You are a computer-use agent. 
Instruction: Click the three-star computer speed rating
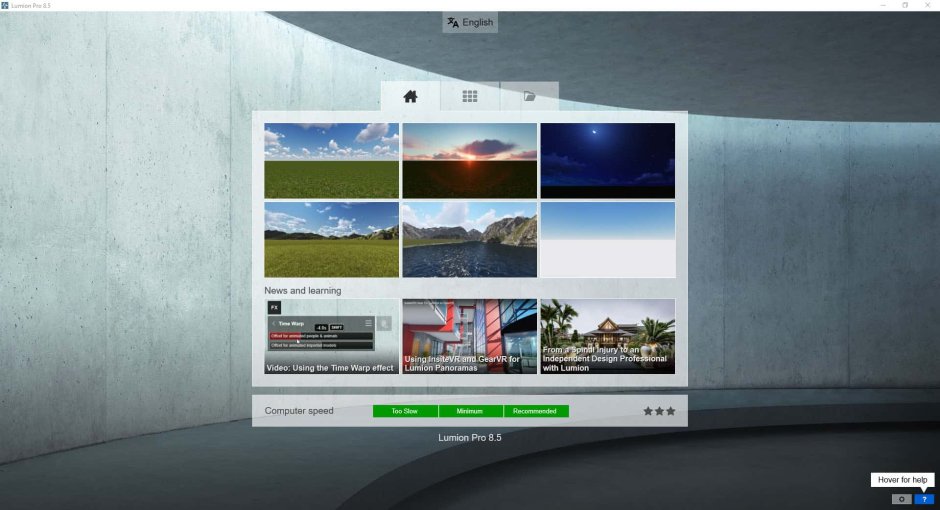tap(659, 411)
